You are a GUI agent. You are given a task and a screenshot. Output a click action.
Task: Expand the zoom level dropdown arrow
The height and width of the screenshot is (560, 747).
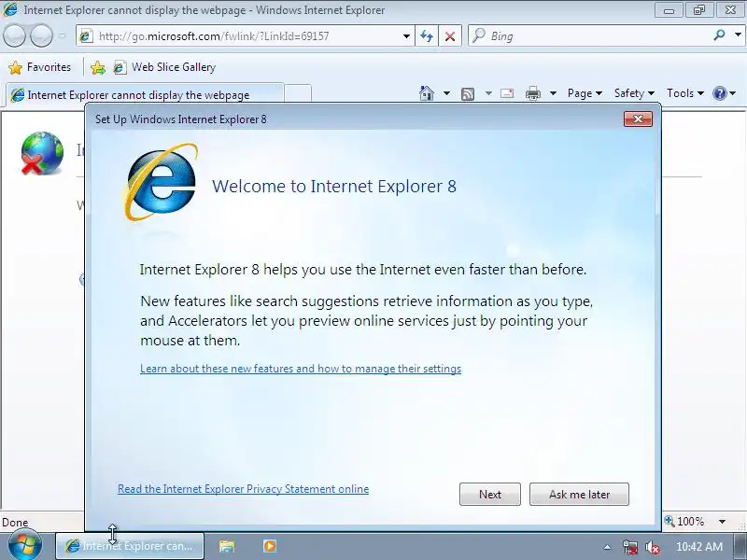point(722,522)
